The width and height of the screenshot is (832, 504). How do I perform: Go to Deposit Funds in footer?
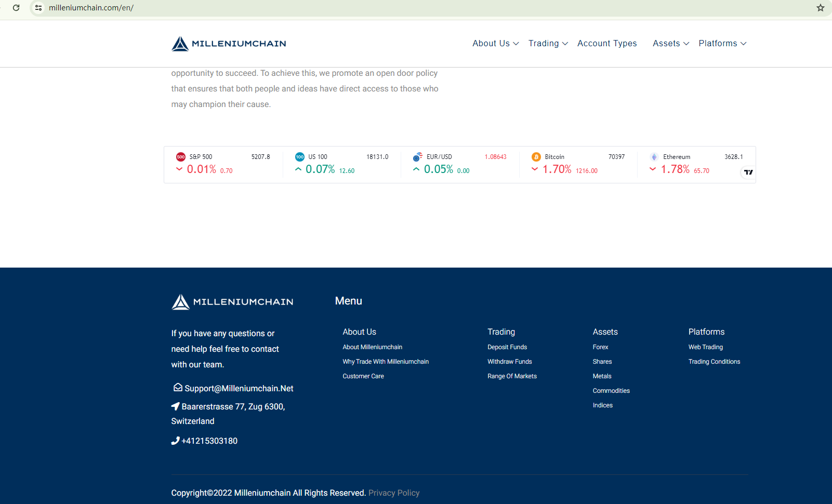[507, 347]
